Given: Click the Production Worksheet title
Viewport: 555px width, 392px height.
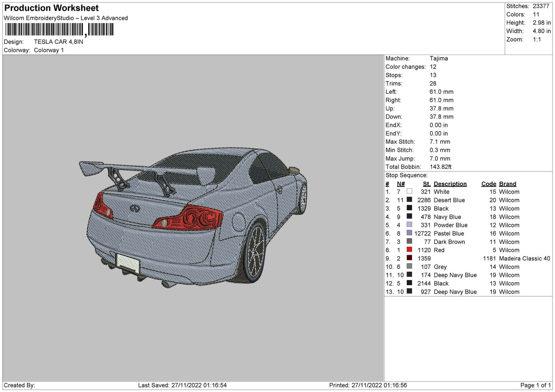Looking at the screenshot, I should [51, 8].
